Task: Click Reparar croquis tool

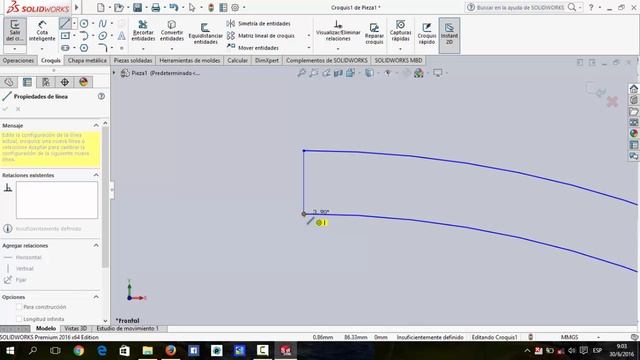Action: pos(374,33)
